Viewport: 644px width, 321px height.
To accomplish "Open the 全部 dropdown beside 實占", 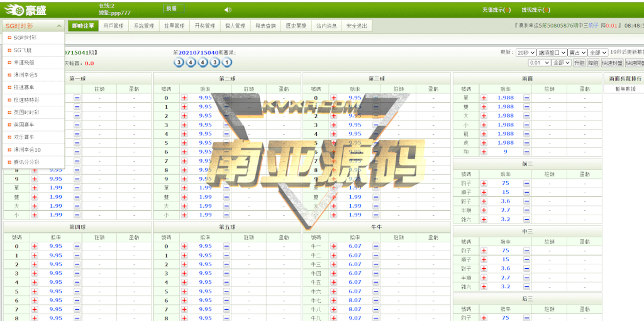I will point(598,53).
